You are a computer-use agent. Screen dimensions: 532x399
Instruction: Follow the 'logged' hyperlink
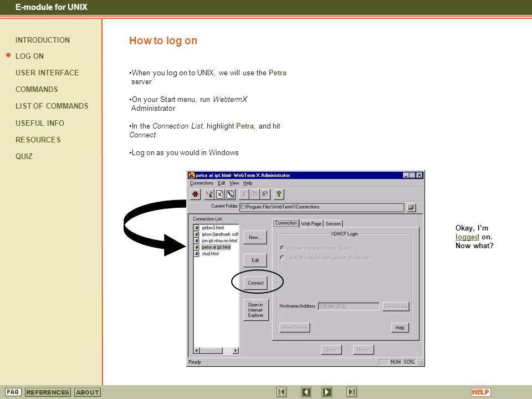click(x=467, y=237)
